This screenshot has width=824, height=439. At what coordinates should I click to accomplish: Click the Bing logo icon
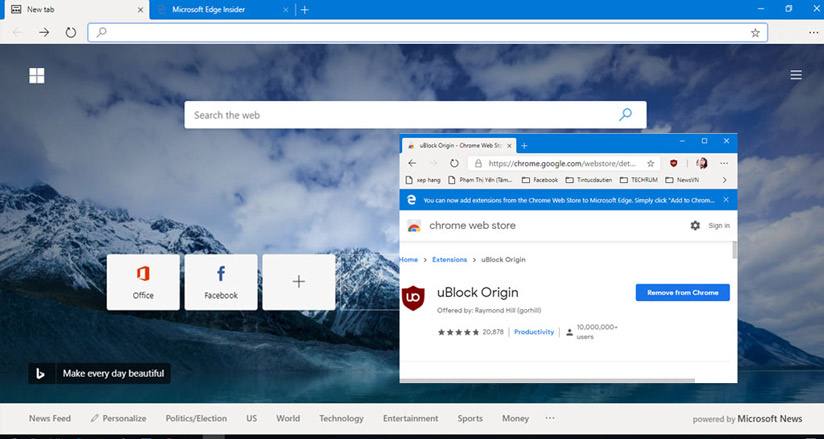[40, 373]
